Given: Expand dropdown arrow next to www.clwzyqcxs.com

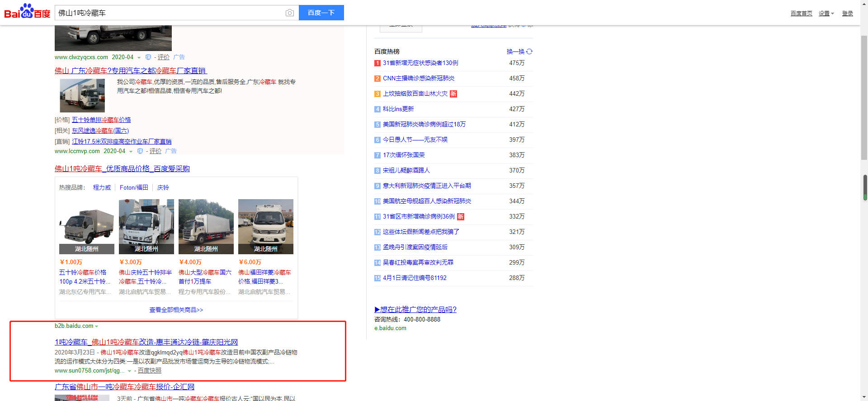Looking at the screenshot, I should (x=139, y=58).
